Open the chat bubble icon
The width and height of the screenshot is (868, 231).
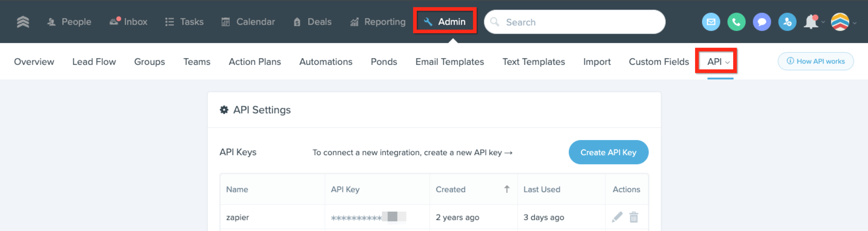coord(761,22)
